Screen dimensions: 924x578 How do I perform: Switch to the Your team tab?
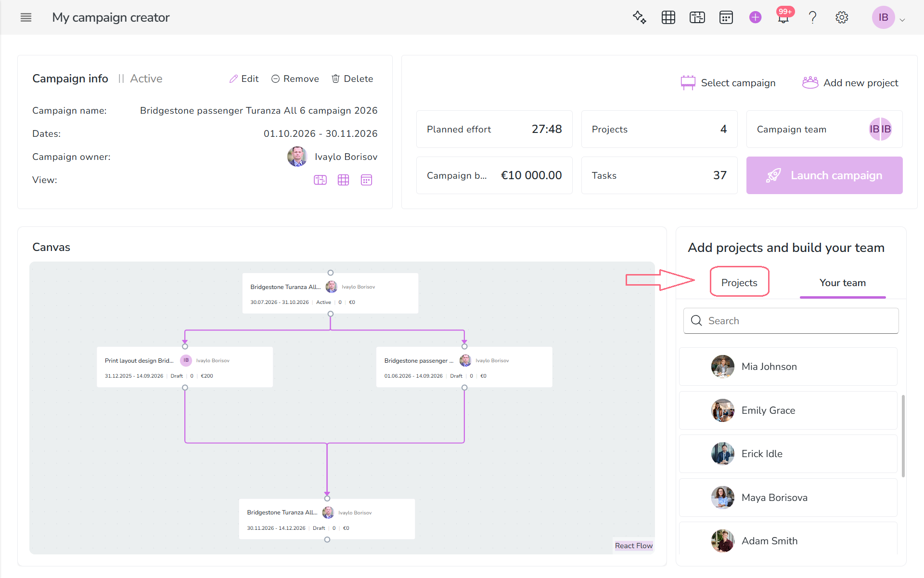click(x=843, y=283)
